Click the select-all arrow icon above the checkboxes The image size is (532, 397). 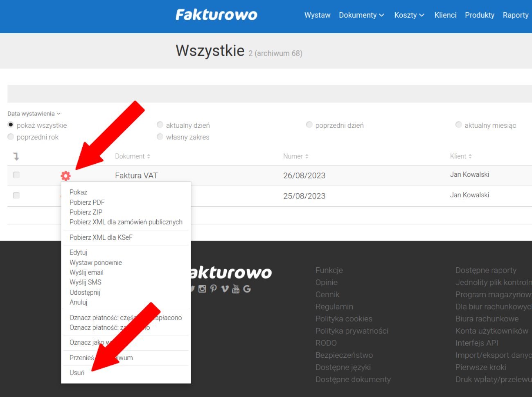(16, 156)
